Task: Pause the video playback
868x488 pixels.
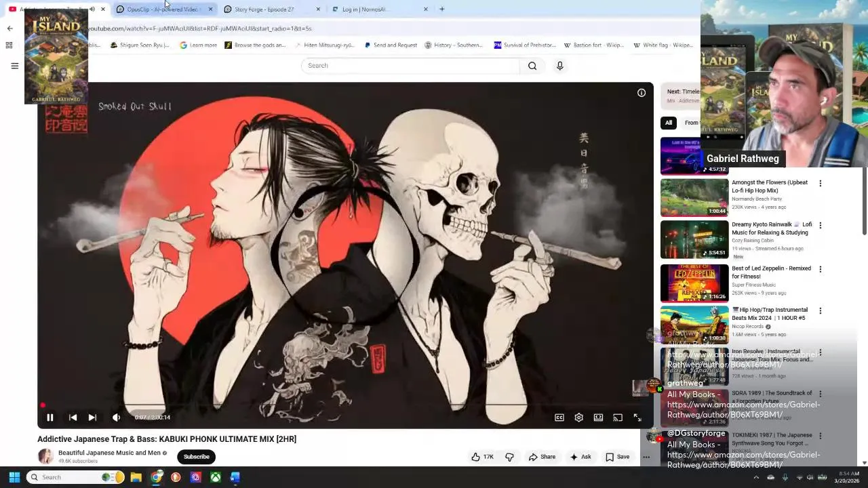Action: tap(50, 418)
